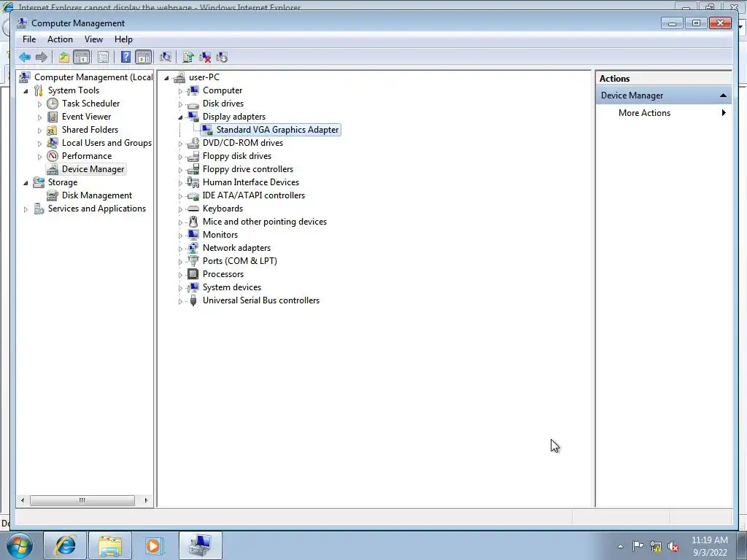Collapse the Device Manager actions section
Screen dimensions: 747x560
click(x=723, y=96)
